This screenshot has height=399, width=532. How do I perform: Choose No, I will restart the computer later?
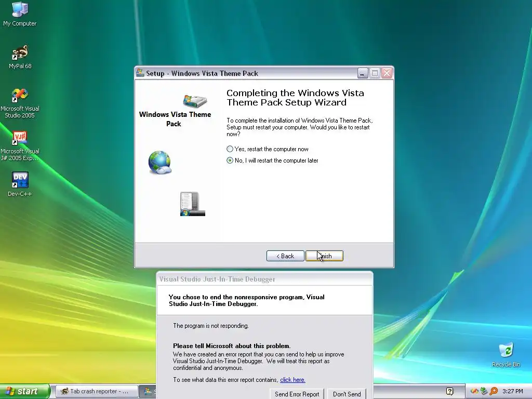pyautogui.click(x=272, y=161)
